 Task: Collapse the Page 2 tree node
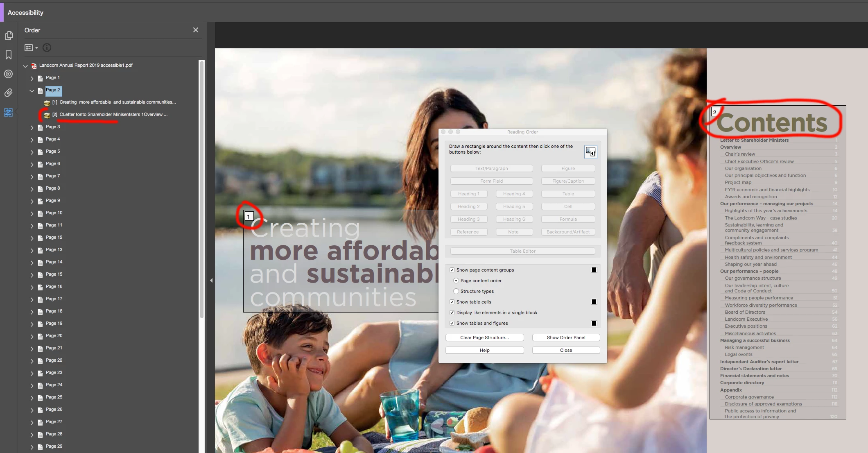click(x=32, y=91)
